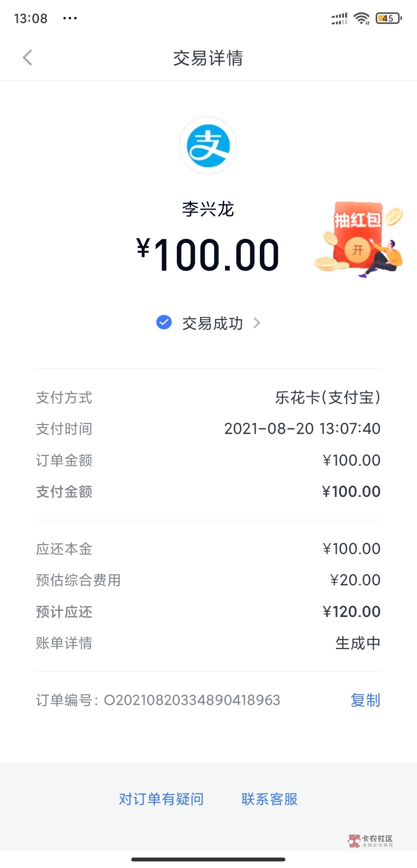The image size is (417, 868).
Task: Expand the 交易成功 status chevron
Action: (257, 323)
